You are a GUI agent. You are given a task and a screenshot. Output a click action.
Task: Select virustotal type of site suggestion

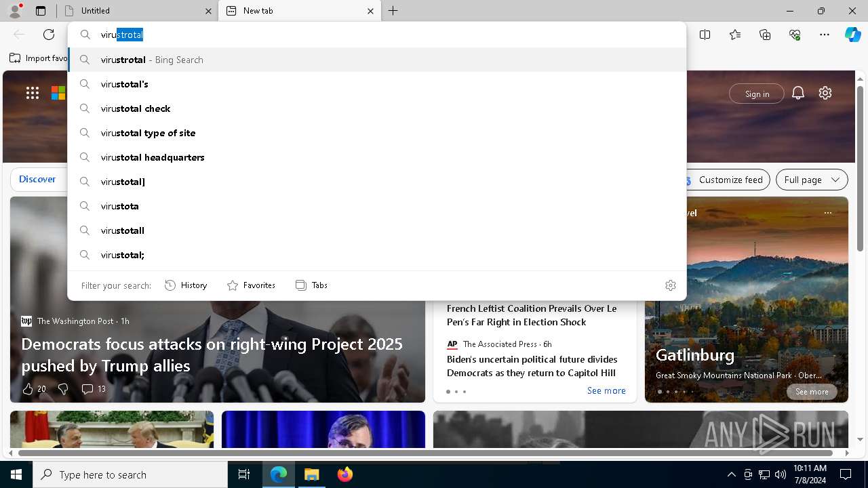[377, 133]
